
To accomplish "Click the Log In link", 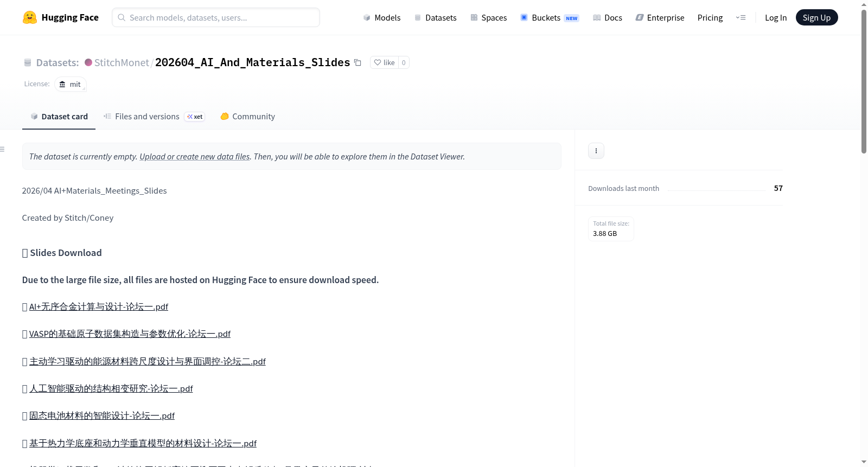I will [x=776, y=17].
